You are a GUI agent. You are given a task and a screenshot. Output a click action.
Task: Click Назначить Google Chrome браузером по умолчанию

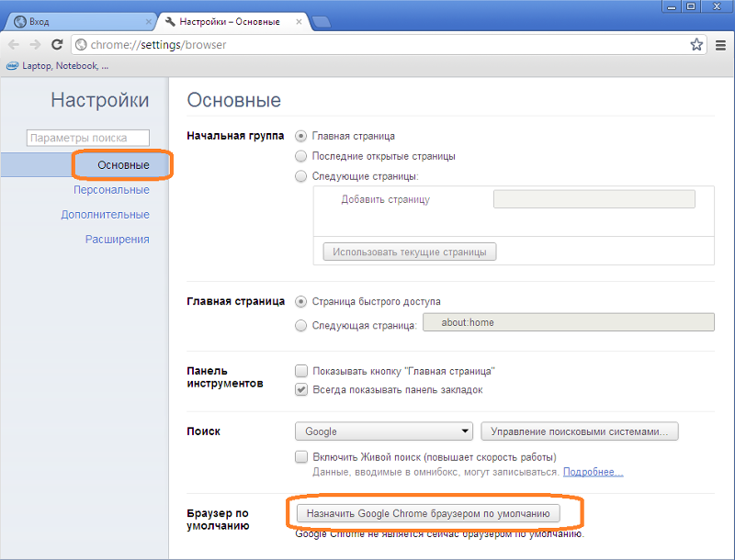tap(428, 513)
